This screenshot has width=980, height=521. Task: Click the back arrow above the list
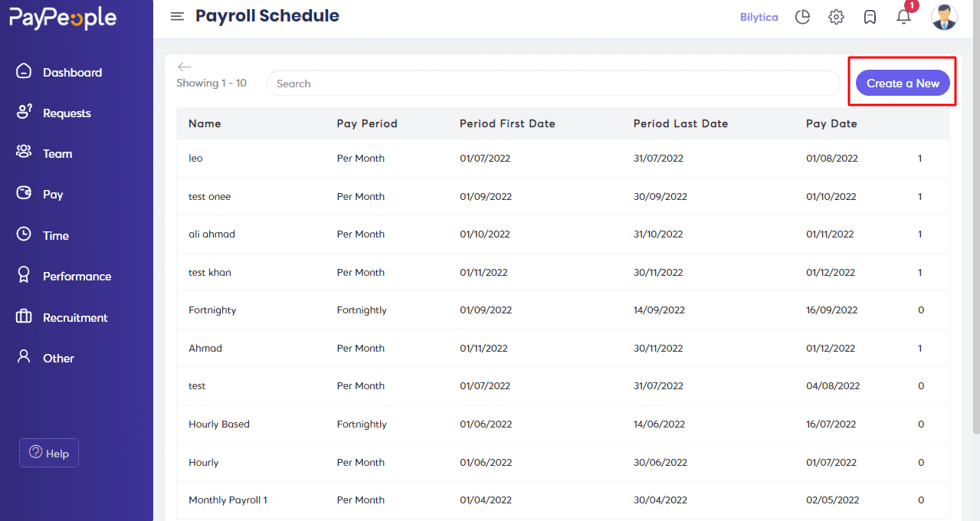click(x=185, y=67)
